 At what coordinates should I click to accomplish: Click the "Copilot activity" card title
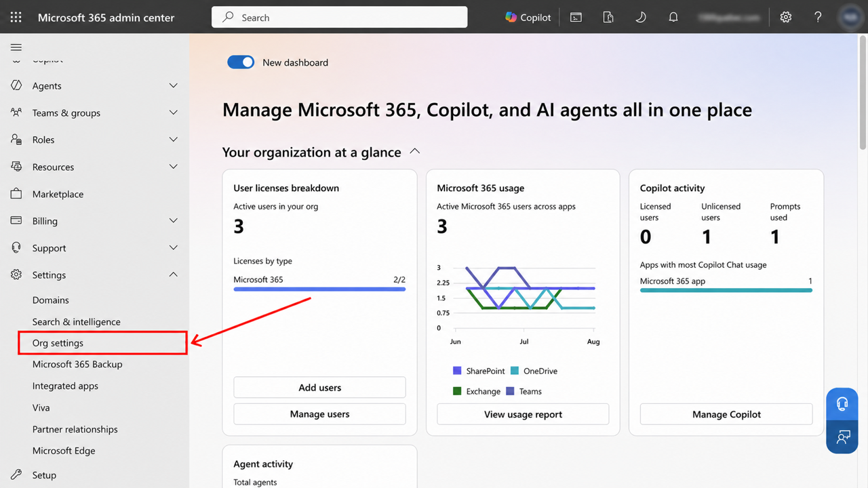pos(673,188)
